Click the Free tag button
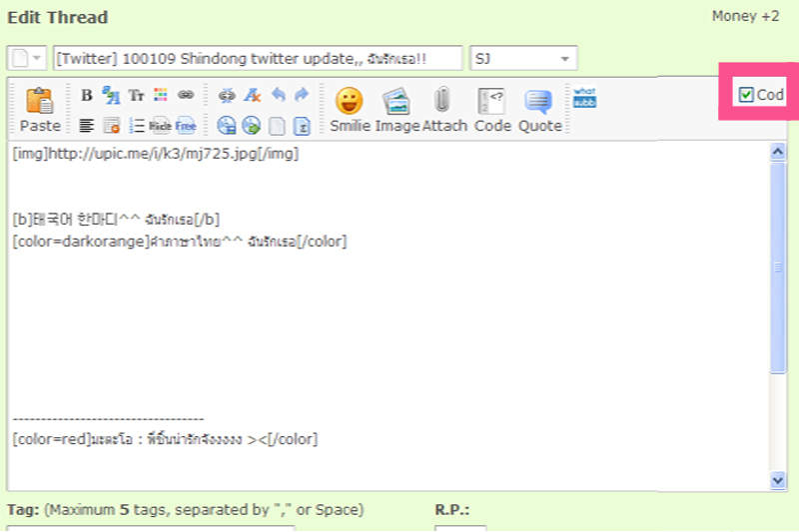The width and height of the screenshot is (799, 532). tap(186, 125)
